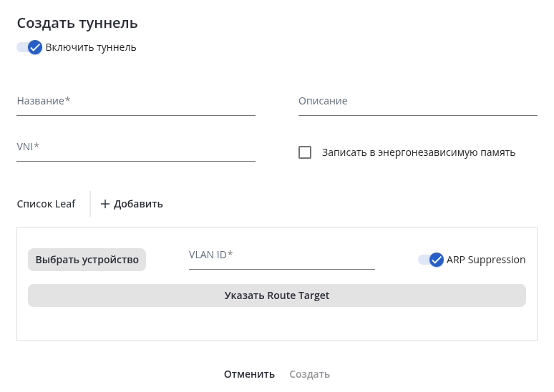Click the Создать туннель dialog title

77,24
